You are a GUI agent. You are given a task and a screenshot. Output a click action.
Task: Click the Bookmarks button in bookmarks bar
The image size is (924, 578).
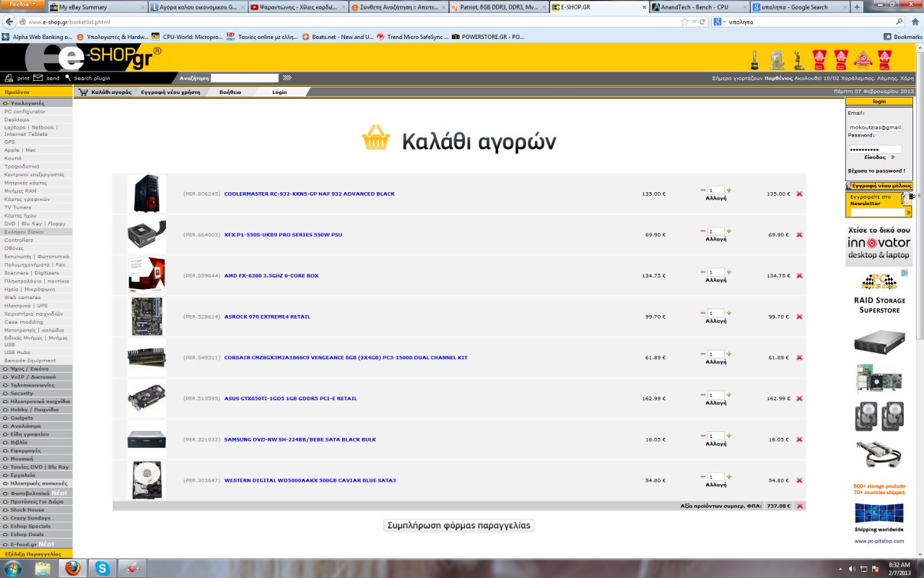(x=903, y=36)
